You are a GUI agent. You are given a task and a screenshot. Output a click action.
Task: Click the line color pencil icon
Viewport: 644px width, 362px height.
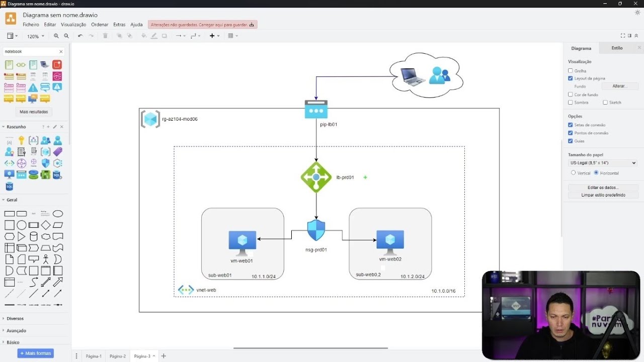click(154, 36)
